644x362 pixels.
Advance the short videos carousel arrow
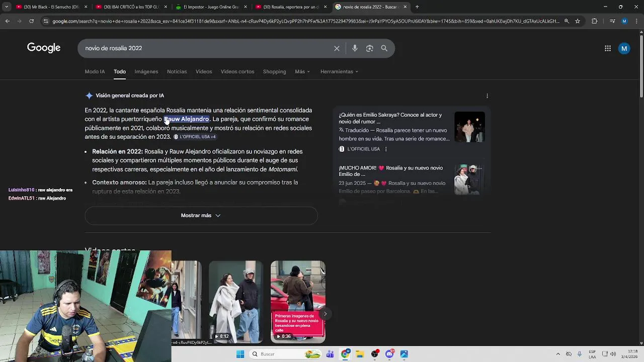click(325, 314)
